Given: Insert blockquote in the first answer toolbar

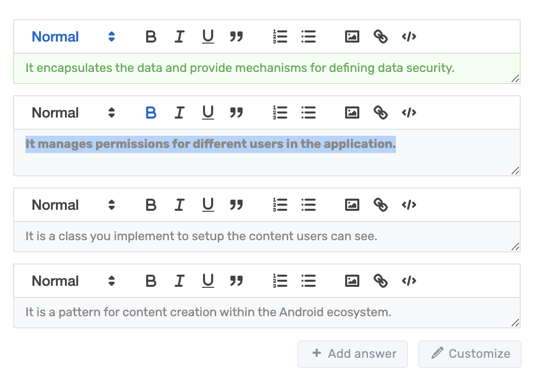Looking at the screenshot, I should pos(236,36).
